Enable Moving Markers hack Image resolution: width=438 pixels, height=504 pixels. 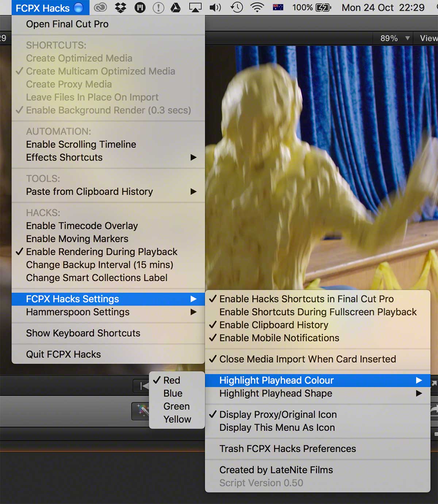point(108,239)
